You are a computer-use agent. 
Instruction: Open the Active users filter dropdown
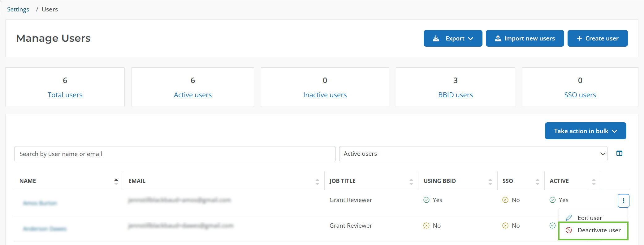pos(473,154)
